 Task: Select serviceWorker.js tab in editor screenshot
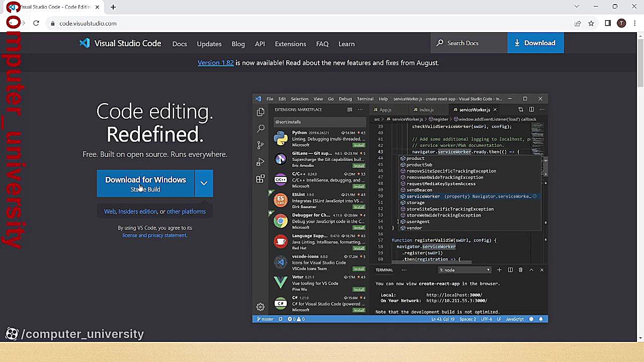pyautogui.click(x=474, y=110)
